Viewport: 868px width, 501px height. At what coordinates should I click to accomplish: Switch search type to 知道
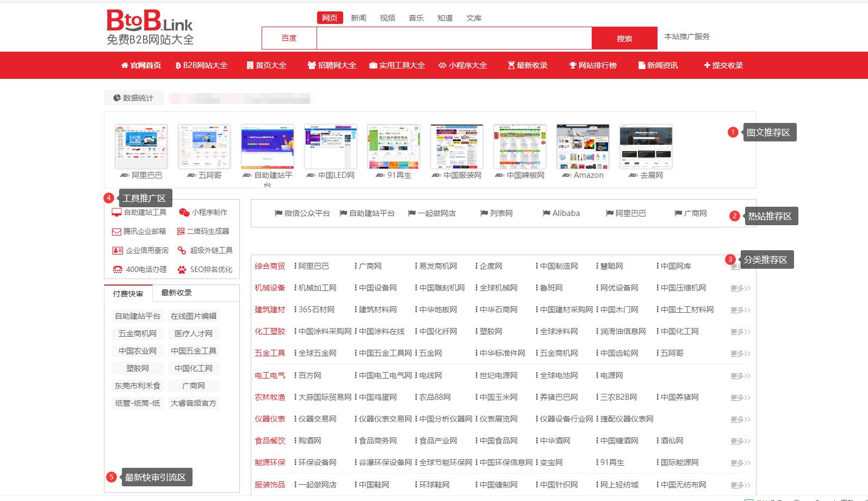445,18
